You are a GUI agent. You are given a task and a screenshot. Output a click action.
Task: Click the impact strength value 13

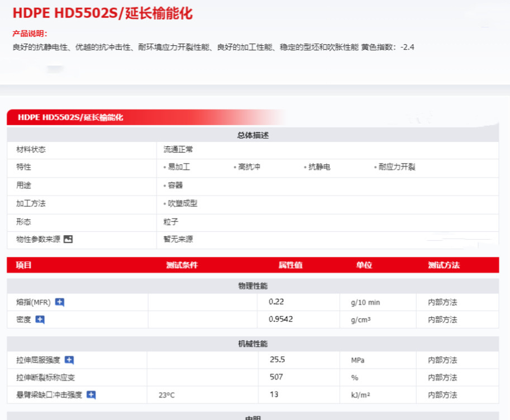coord(274,394)
